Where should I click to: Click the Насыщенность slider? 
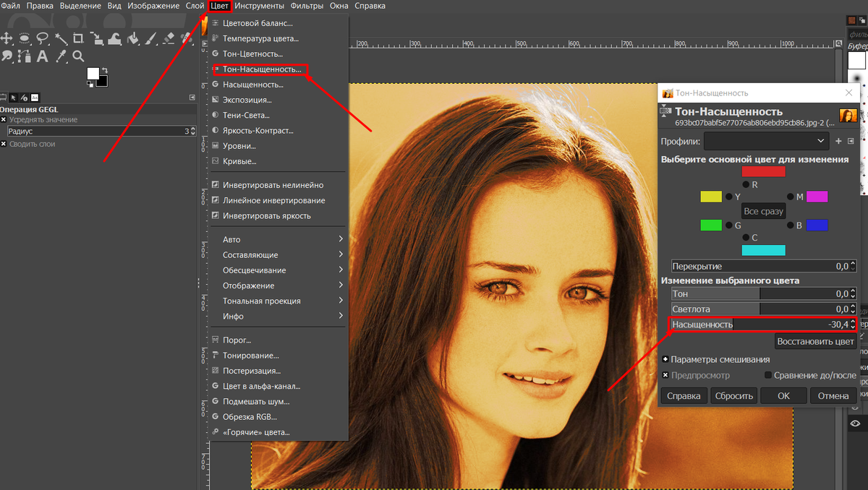[763, 324]
